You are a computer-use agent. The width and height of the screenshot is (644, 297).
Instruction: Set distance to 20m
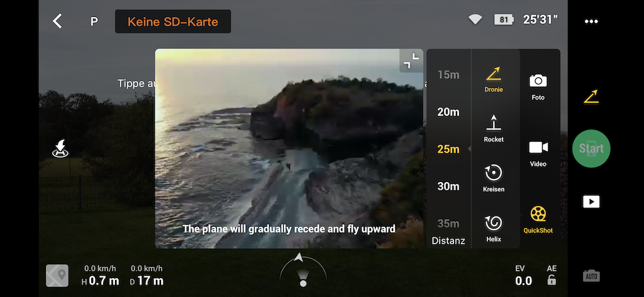448,112
